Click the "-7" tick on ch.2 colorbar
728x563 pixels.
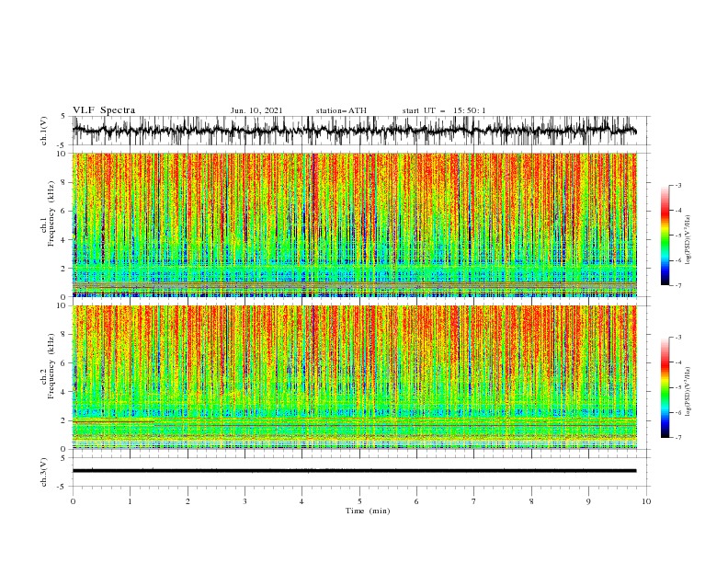coord(678,437)
